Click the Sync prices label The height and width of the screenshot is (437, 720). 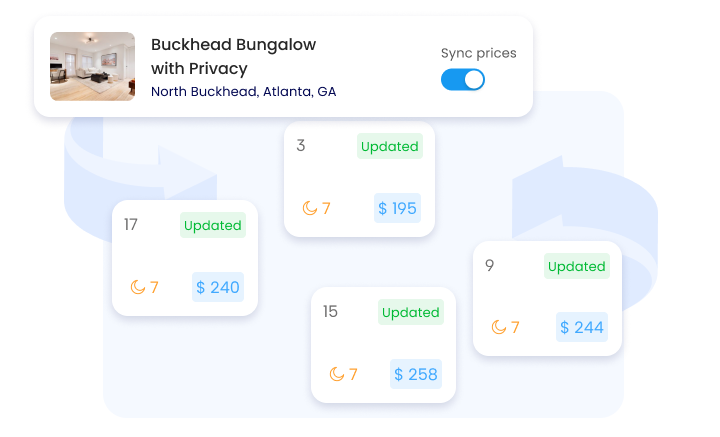tap(479, 52)
